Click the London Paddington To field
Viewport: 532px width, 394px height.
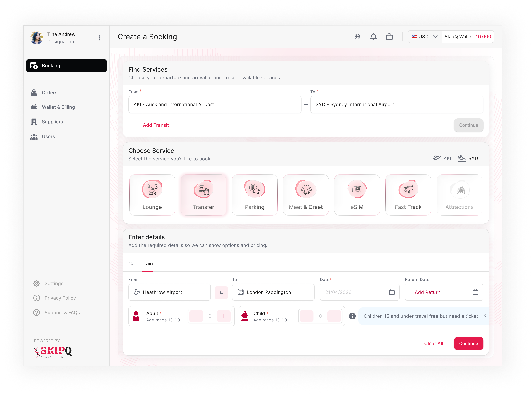click(273, 292)
